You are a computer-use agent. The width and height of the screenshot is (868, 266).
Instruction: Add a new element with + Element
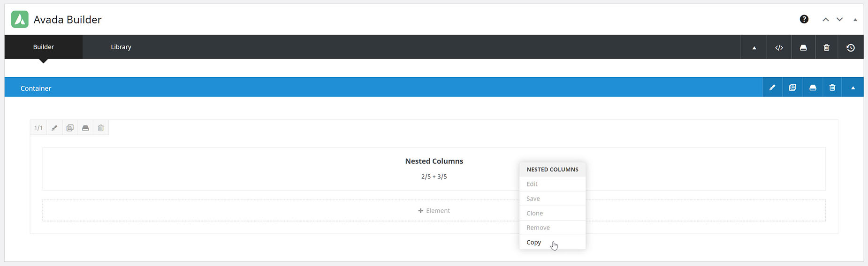(434, 211)
